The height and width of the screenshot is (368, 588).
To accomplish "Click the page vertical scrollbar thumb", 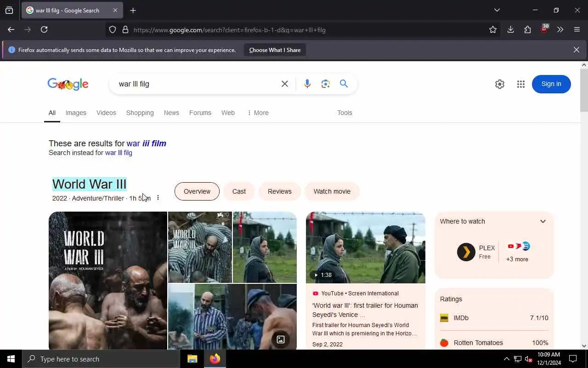I will (584, 90).
